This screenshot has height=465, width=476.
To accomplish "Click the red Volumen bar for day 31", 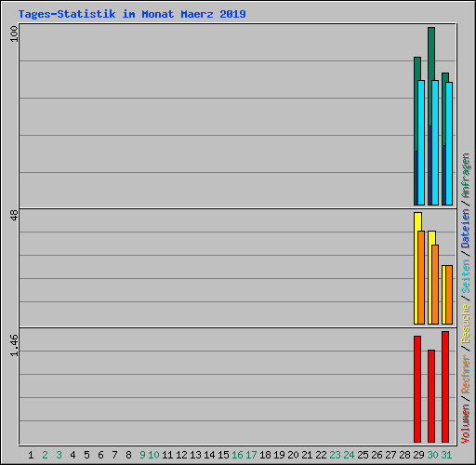I will tap(445, 387).
